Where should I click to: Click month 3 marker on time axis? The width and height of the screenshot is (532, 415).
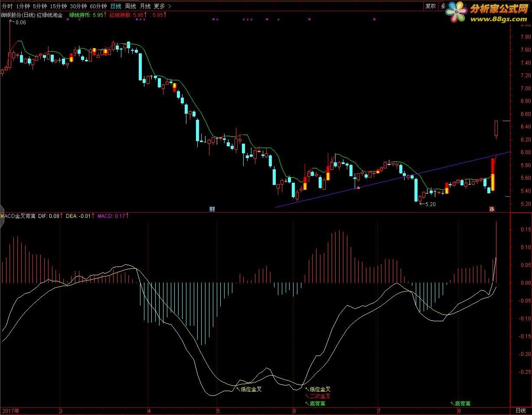click(x=61, y=411)
